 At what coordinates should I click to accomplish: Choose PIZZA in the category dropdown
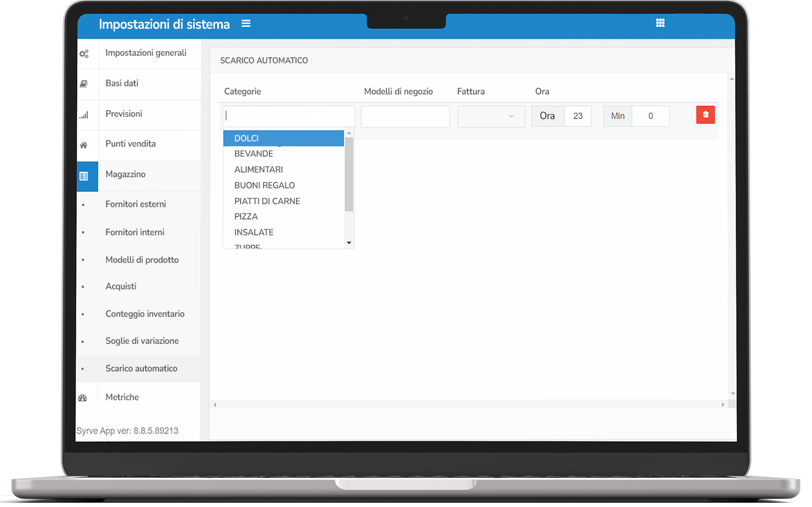pyautogui.click(x=246, y=217)
